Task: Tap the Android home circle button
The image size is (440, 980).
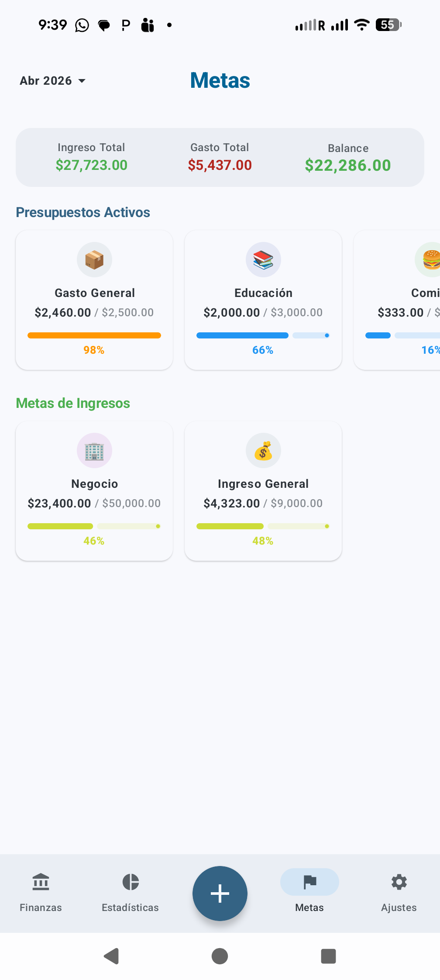Action: 220,956
